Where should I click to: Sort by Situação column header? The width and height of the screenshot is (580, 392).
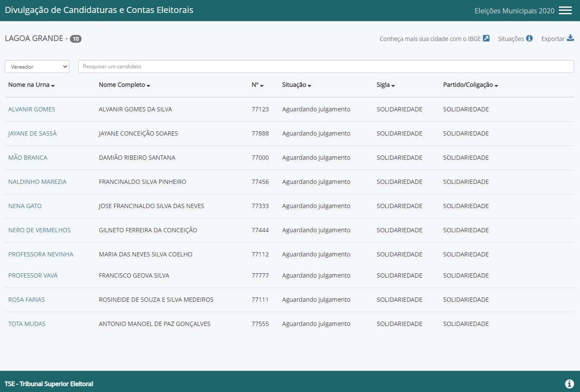pos(296,85)
